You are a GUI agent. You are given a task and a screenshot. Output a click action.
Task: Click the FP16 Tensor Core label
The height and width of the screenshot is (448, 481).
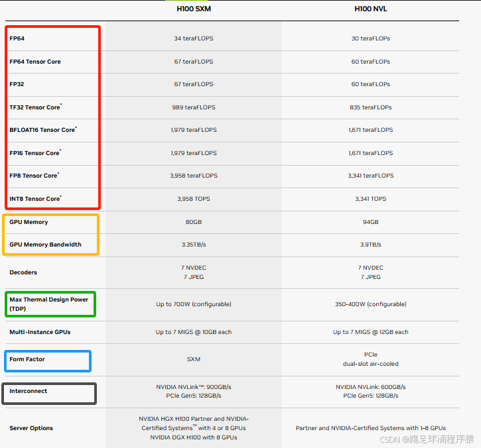pos(35,152)
